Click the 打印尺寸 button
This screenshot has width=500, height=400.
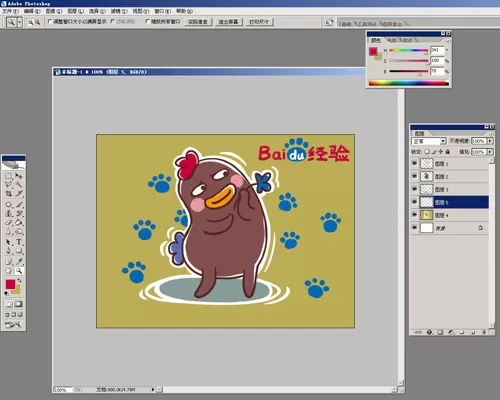259,22
